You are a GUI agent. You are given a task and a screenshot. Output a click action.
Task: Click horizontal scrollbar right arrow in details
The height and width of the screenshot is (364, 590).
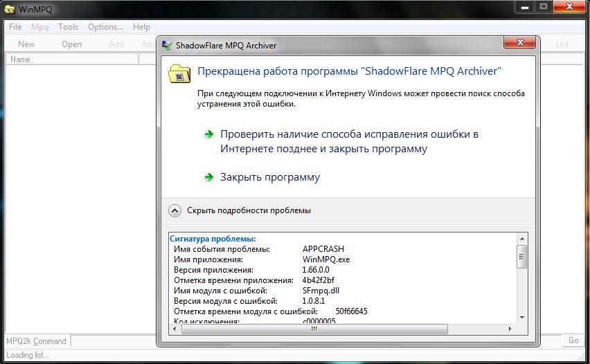point(510,329)
